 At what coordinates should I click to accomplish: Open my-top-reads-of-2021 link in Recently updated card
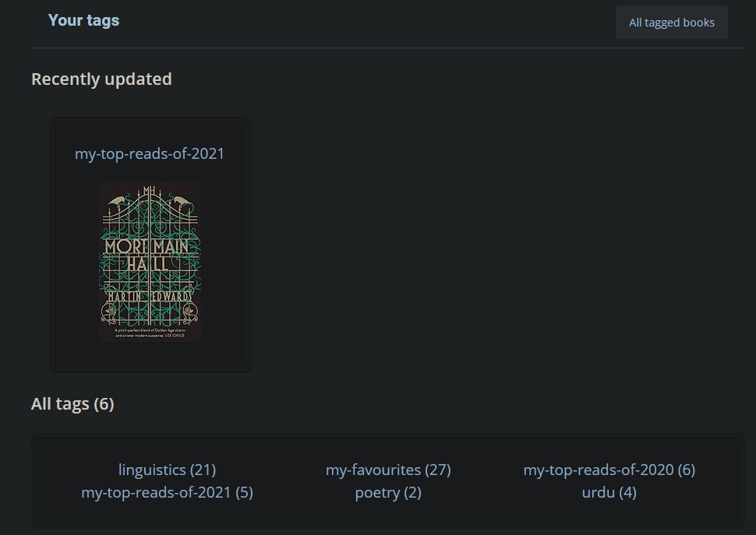[x=150, y=153]
